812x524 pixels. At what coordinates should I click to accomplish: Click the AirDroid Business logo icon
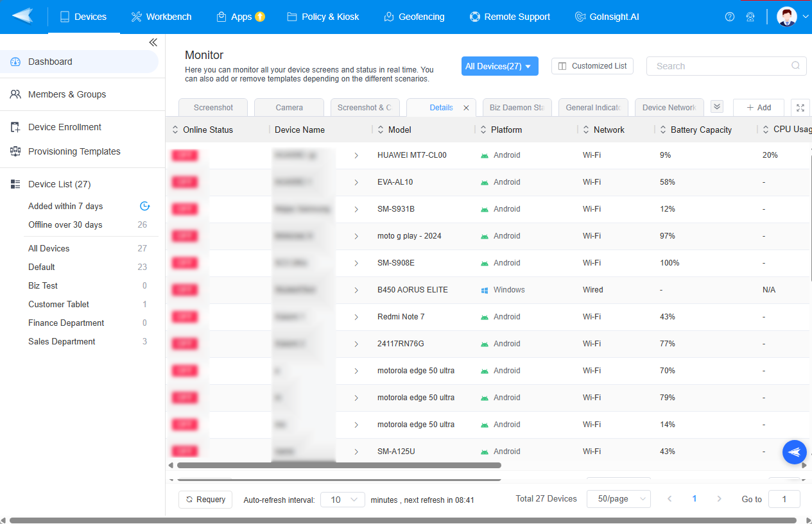point(22,16)
